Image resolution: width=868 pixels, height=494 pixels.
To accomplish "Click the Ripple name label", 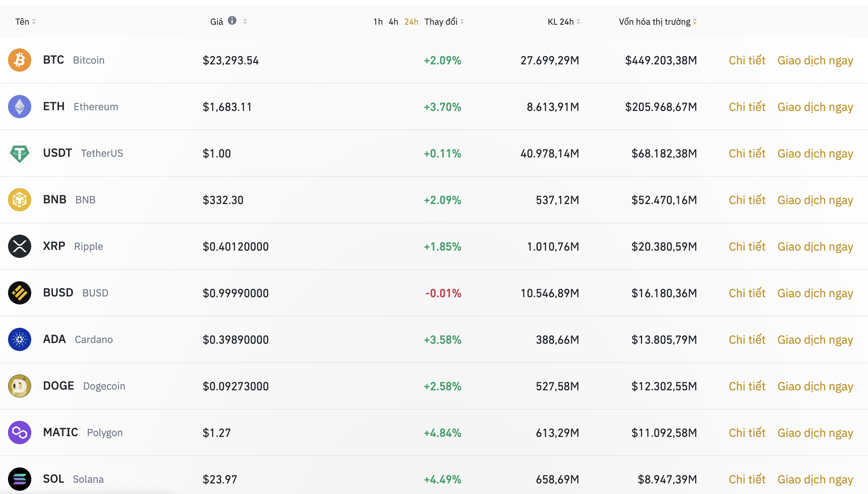I will [89, 247].
